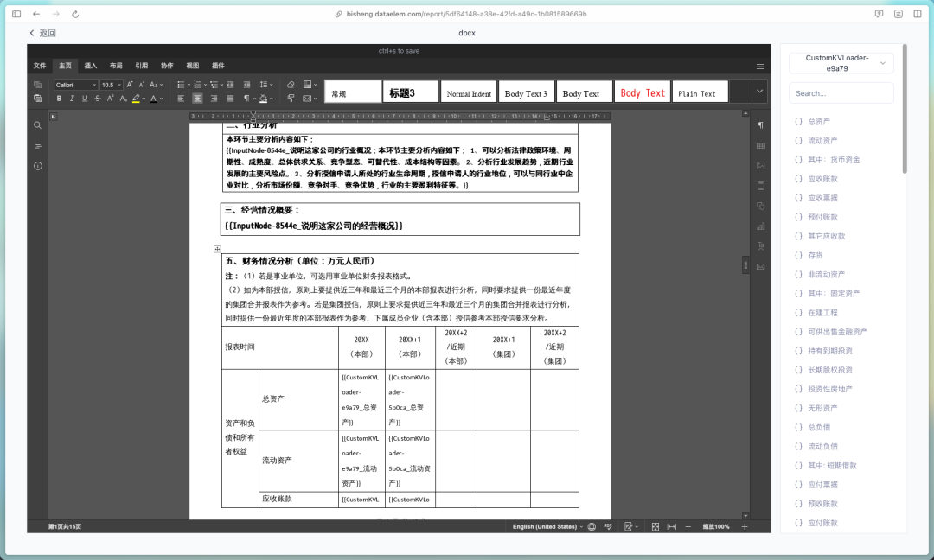Viewport: 934px width, 560px height.
Task: Switch to the 引用 tab
Action: click(x=142, y=66)
